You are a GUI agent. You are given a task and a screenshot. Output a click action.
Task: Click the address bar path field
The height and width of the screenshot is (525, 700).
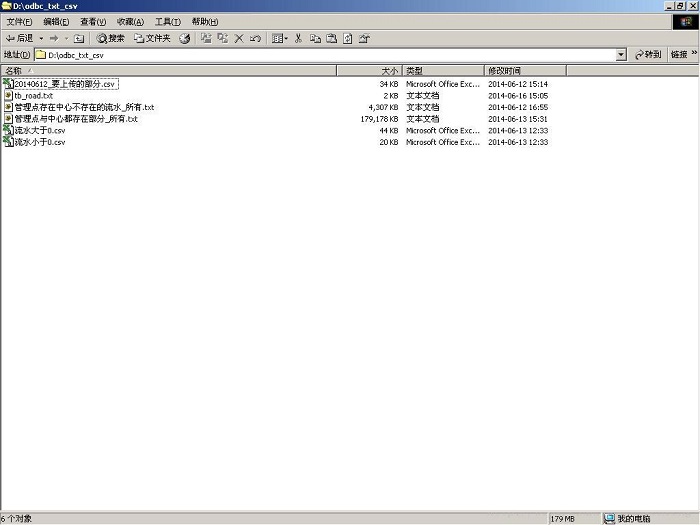point(320,55)
